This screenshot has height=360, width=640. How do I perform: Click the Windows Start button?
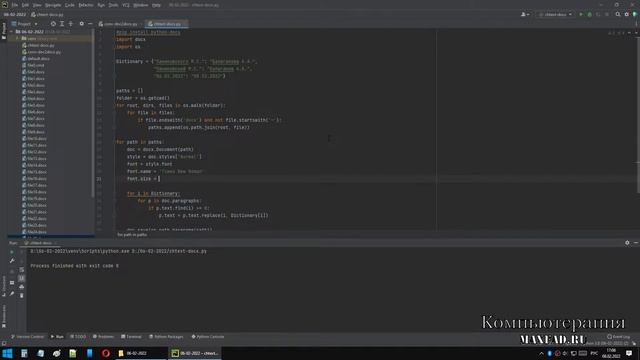(7, 353)
